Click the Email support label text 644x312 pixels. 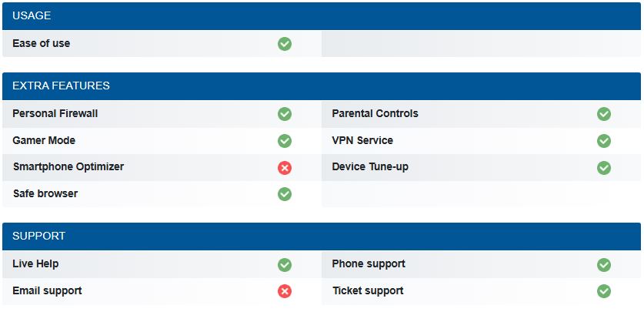coord(47,290)
